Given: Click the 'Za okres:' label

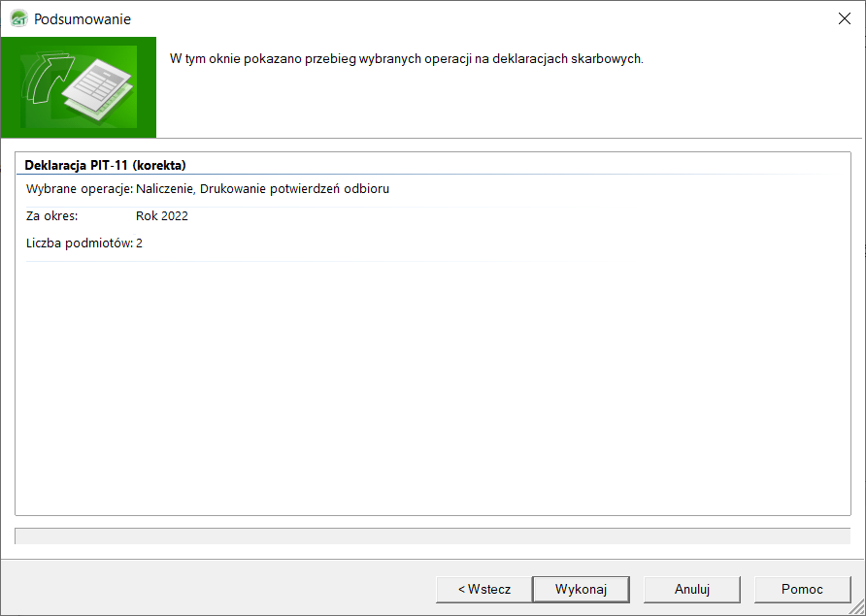Looking at the screenshot, I should point(51,215).
